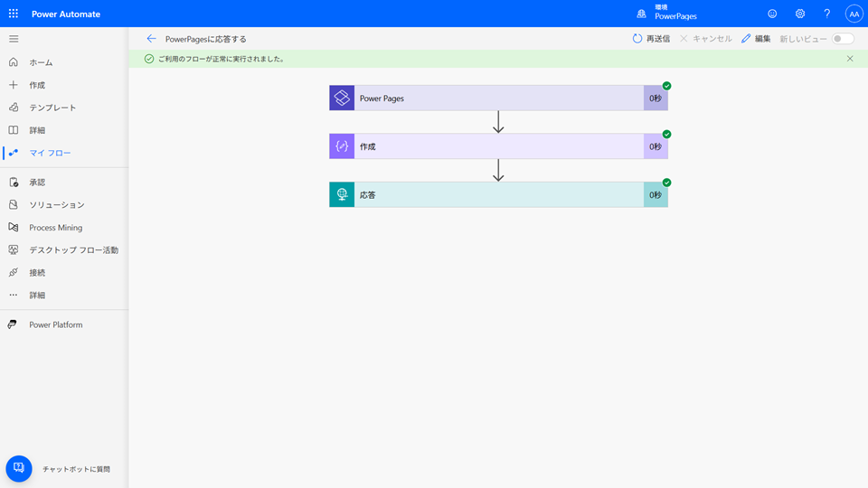Open the feedback smiley icon

coord(772,14)
